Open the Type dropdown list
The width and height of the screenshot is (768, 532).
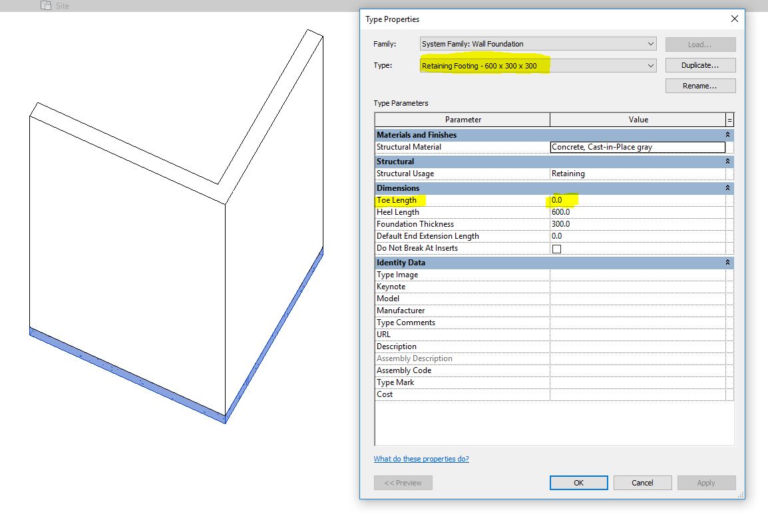650,65
